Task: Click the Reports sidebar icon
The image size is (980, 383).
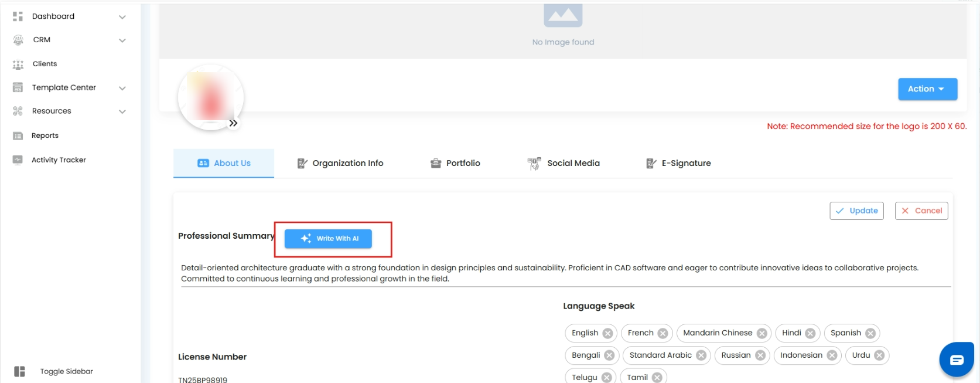Action: click(x=18, y=135)
